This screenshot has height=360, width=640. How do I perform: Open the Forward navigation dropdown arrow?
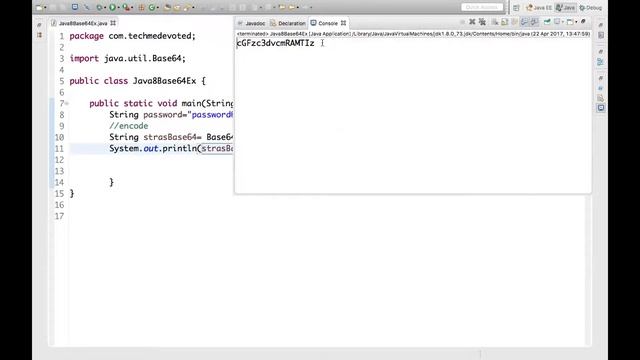[298, 8]
